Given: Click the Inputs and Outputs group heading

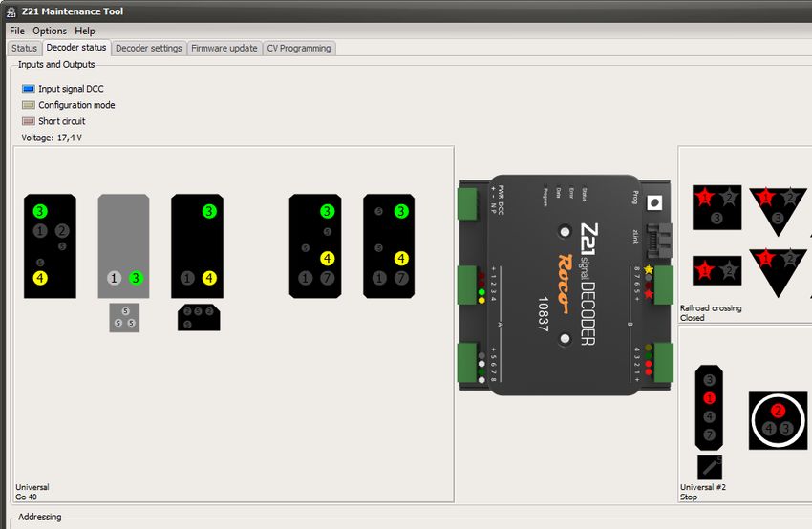Looking at the screenshot, I should coord(56,64).
